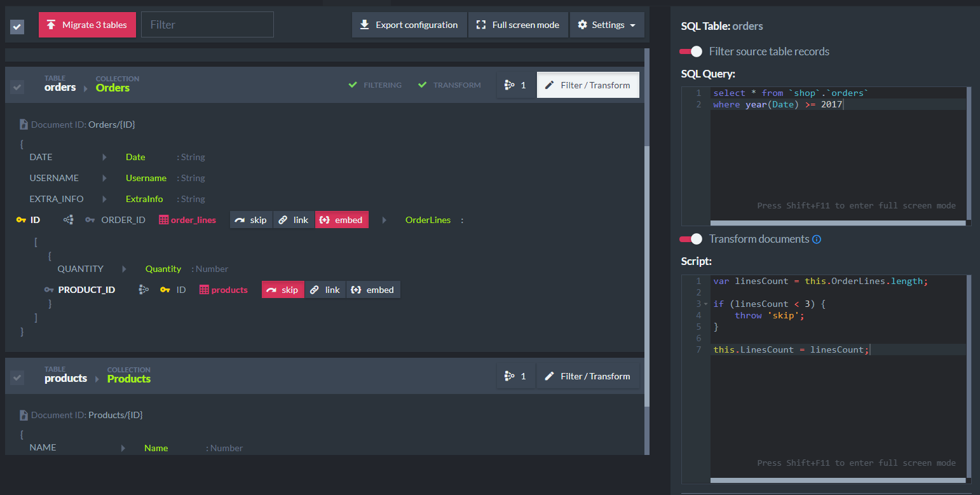
Task: Click orders references count button
Action: pos(515,85)
